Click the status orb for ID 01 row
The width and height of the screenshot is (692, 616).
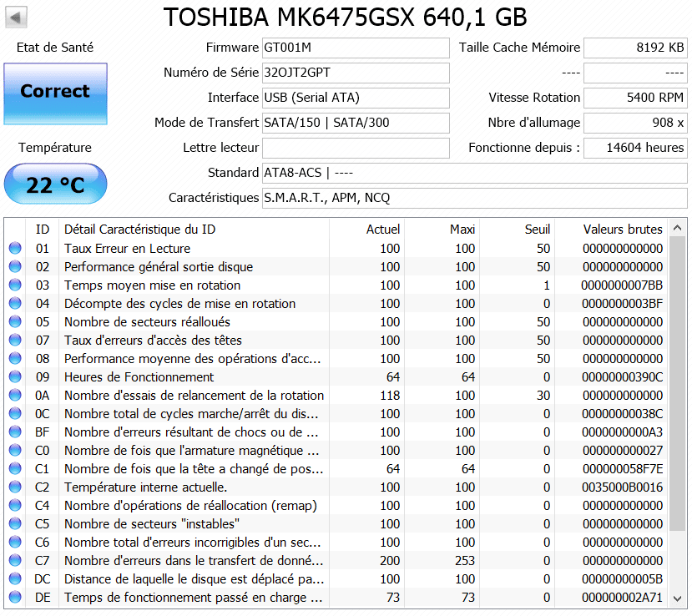point(15,248)
